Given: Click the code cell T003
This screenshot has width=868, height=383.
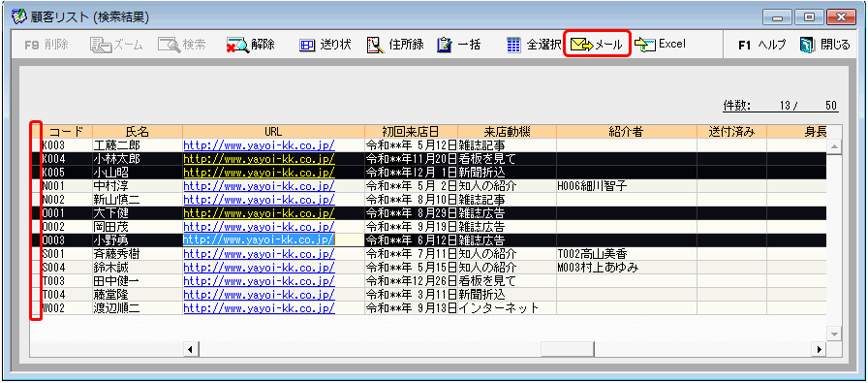Looking at the screenshot, I should (67, 281).
